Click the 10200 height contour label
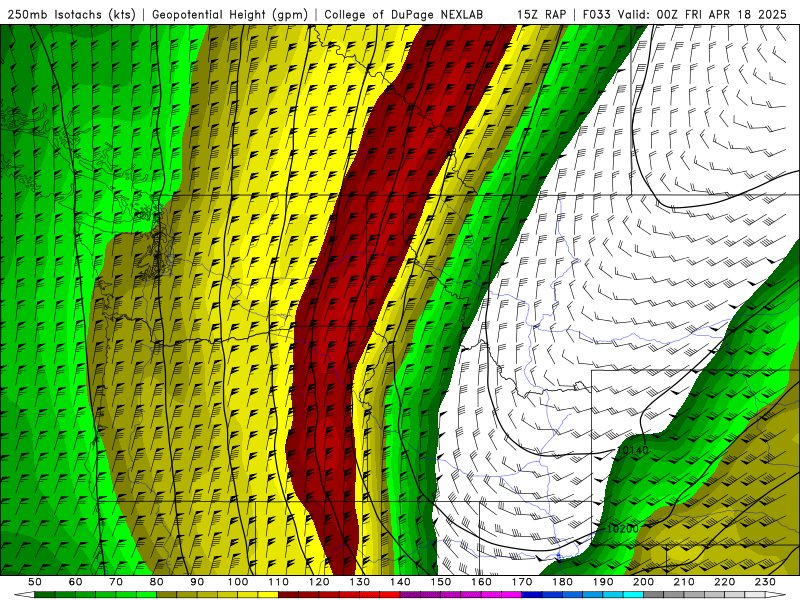This screenshot has width=800, height=600. pos(622,529)
